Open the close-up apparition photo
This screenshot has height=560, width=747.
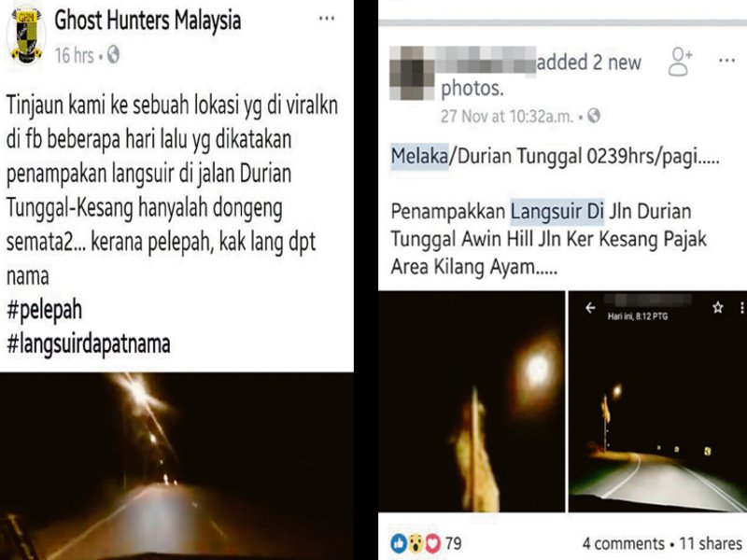pos(472,401)
